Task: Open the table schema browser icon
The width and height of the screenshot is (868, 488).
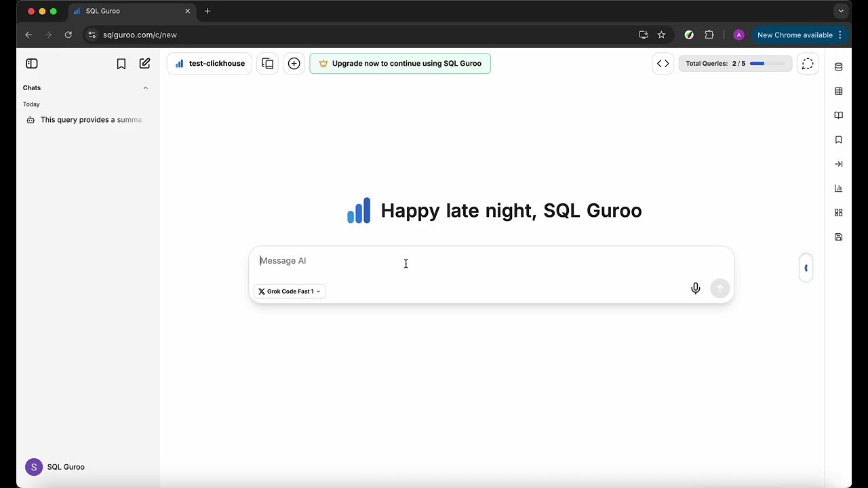Action: [x=838, y=91]
